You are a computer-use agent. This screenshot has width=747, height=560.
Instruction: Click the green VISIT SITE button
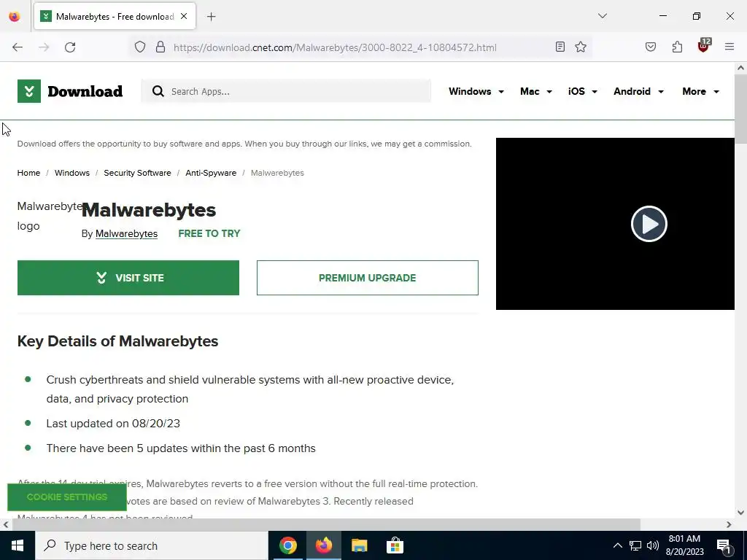tap(128, 278)
